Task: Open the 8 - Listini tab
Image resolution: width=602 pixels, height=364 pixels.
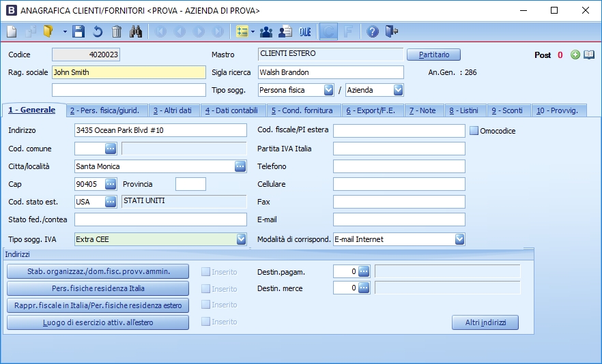Action: coord(464,110)
